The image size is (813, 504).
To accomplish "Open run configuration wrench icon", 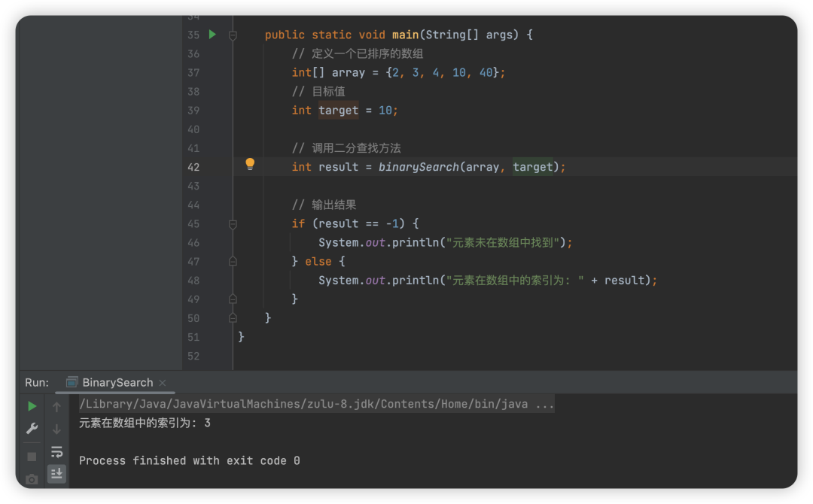I will click(x=32, y=428).
